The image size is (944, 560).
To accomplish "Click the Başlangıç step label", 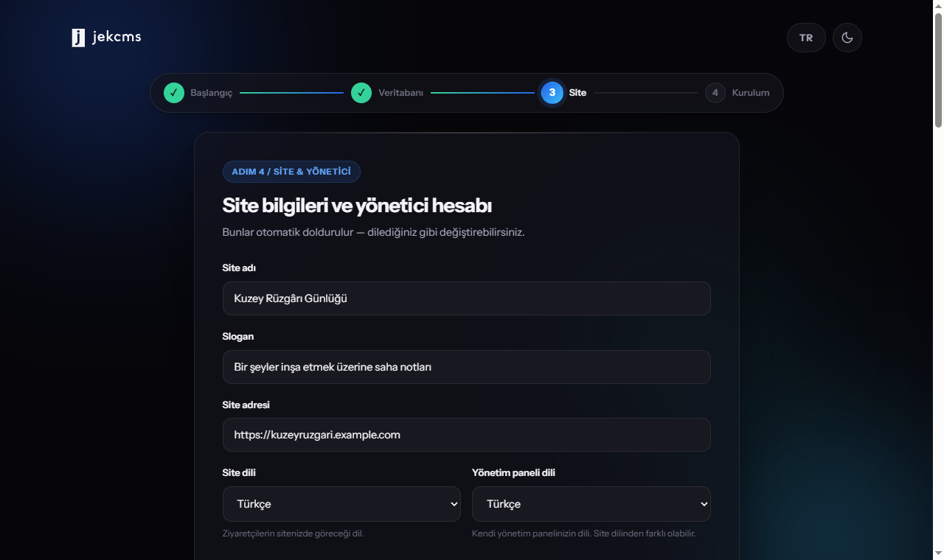I will tap(212, 93).
